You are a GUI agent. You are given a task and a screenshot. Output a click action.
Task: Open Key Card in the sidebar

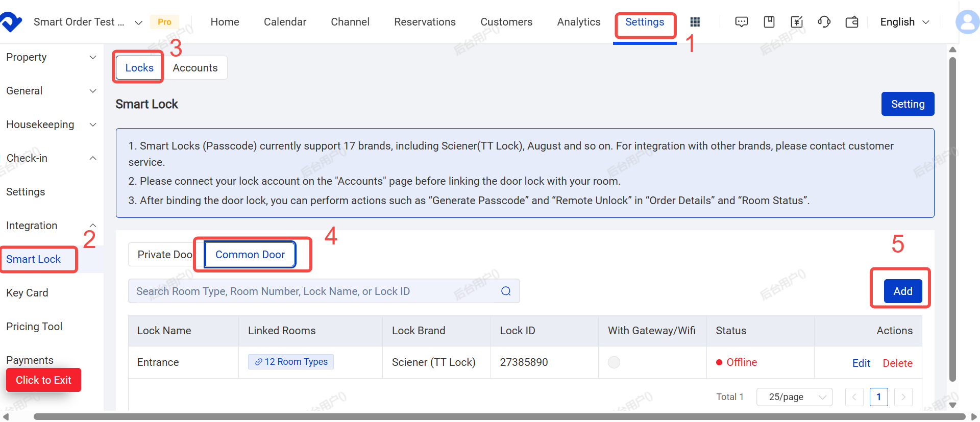[27, 293]
